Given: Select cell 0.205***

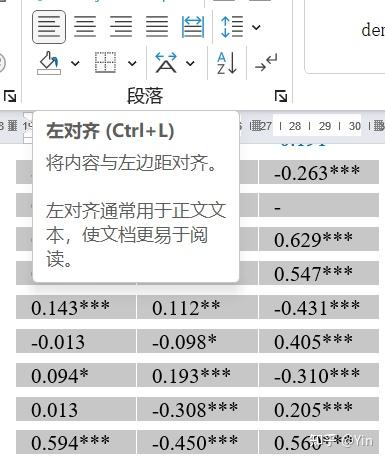Looking at the screenshot, I should (319, 409).
